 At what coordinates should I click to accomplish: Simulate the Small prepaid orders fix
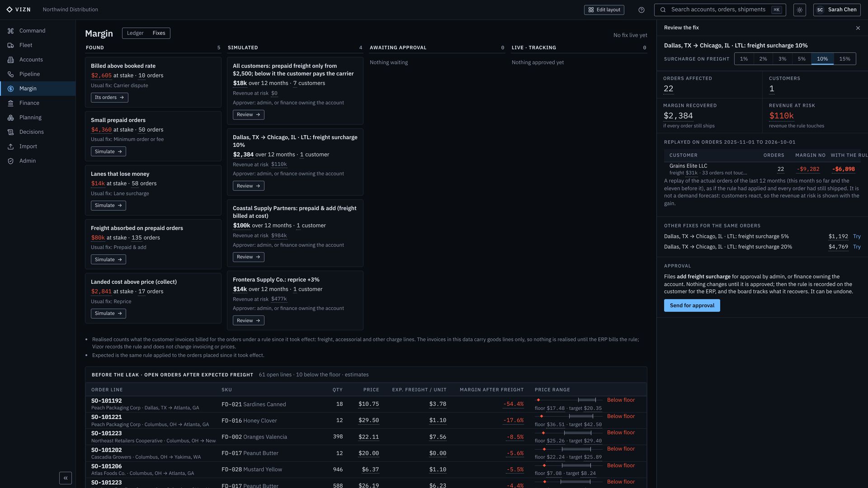point(108,152)
